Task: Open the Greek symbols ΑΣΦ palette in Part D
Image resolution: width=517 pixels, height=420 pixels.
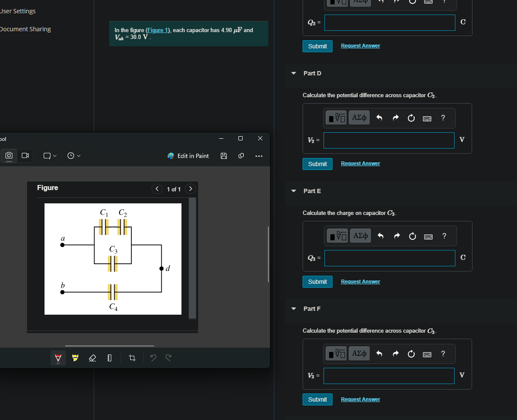Action: pos(359,117)
